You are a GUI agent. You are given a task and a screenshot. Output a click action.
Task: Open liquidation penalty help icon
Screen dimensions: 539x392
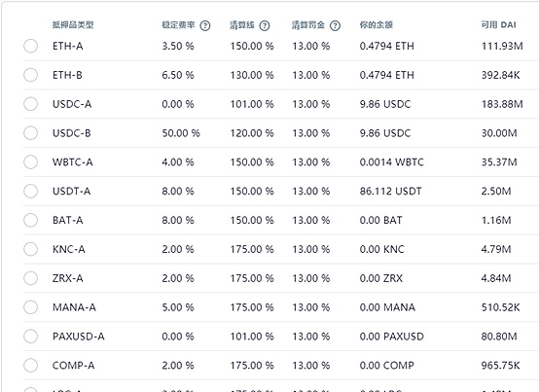[335, 25]
